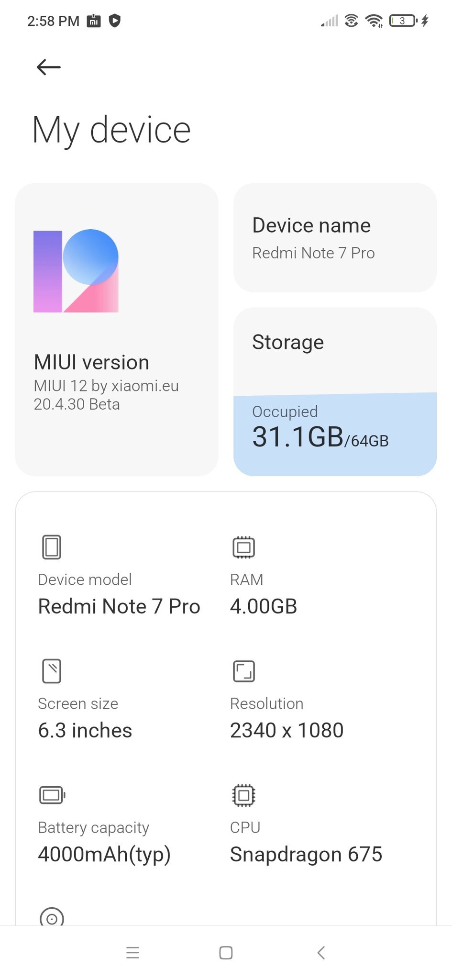
Task: Tap the back arrow at top
Action: (48, 67)
